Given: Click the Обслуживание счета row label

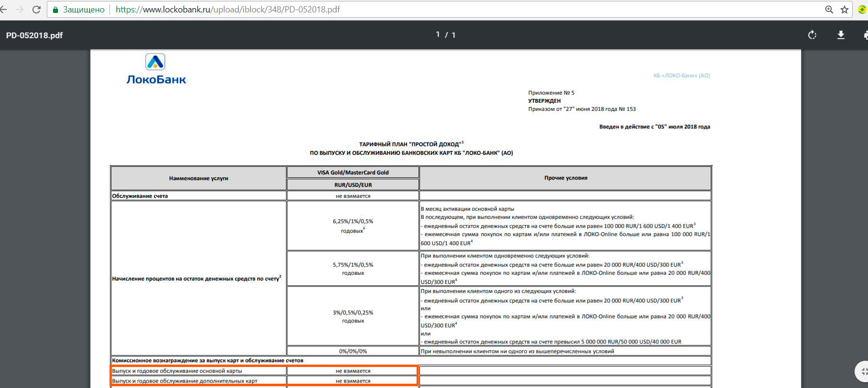Looking at the screenshot, I should tap(140, 196).
